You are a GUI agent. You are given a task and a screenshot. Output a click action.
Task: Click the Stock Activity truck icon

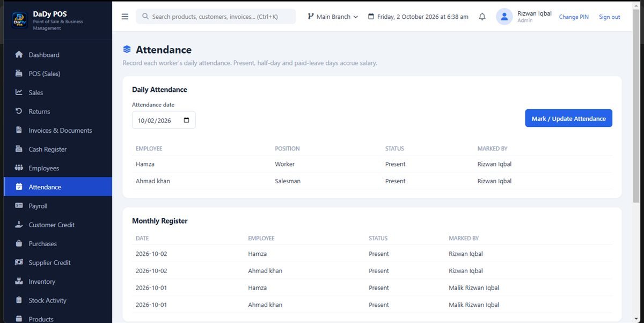(19, 300)
